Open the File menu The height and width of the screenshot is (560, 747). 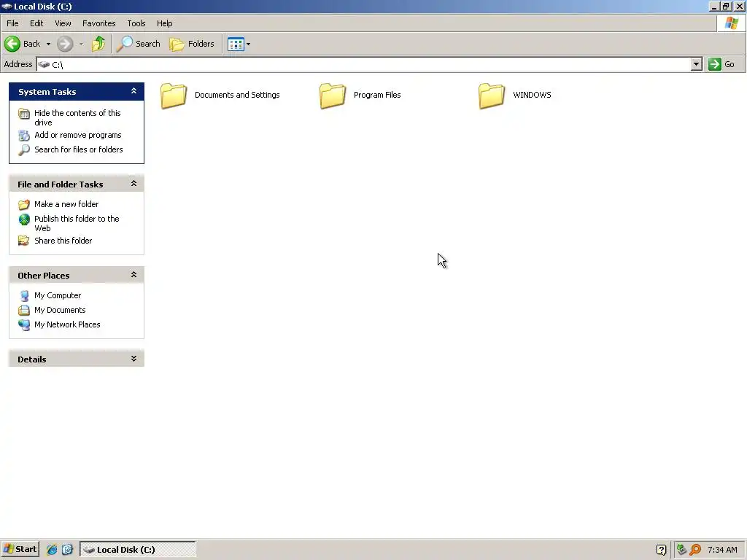(x=12, y=23)
